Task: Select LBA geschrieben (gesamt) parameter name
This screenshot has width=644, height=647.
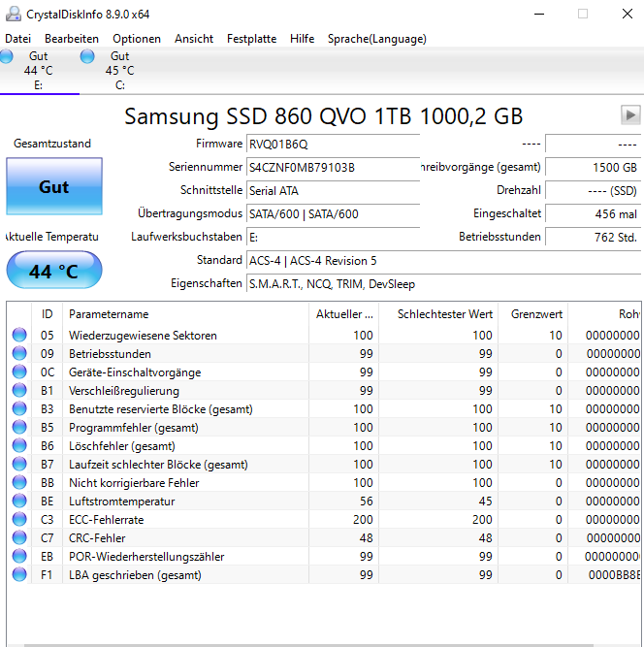Action: pyautogui.click(x=135, y=575)
